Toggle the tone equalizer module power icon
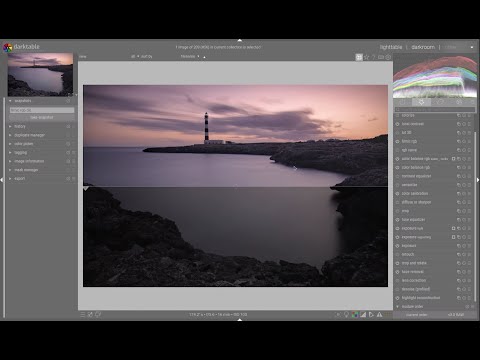 click(x=397, y=220)
